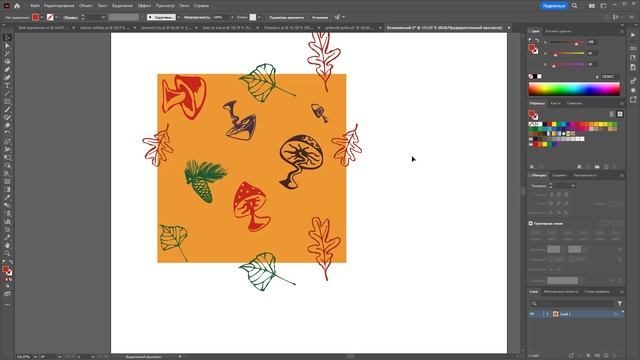
Task: Open Color panel options menu
Action: (x=622, y=31)
